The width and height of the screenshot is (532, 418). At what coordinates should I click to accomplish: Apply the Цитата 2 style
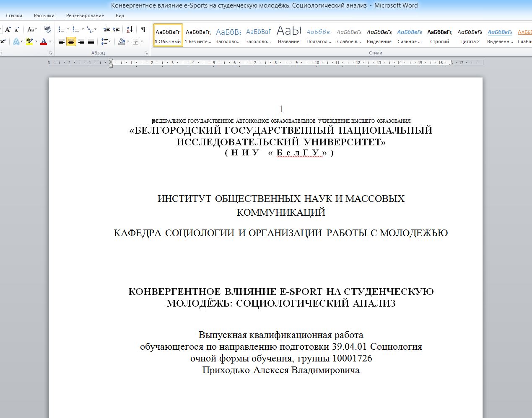pyautogui.click(x=470, y=35)
